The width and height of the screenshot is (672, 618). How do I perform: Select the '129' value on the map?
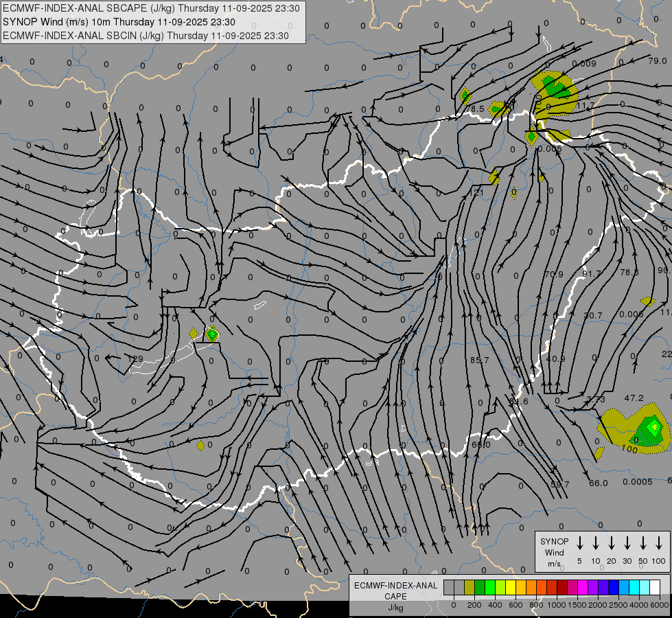136,358
